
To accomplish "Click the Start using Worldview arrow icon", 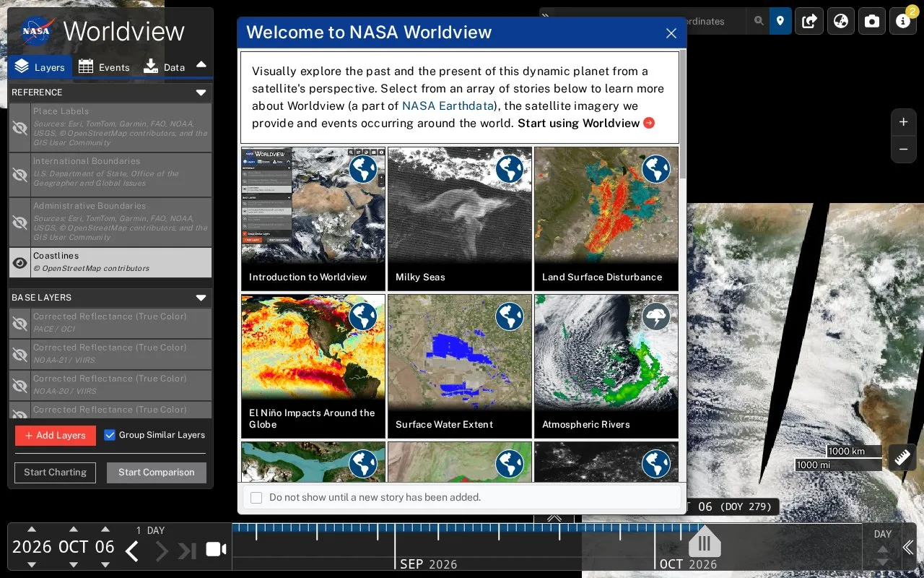I will [649, 123].
